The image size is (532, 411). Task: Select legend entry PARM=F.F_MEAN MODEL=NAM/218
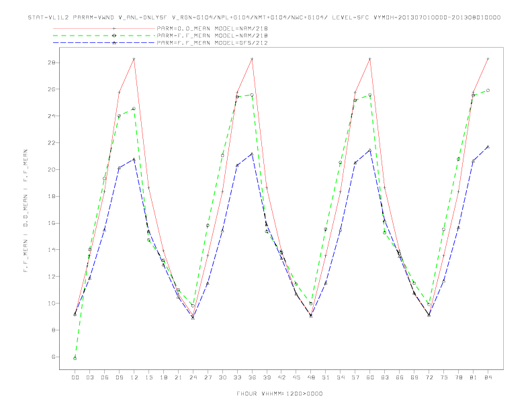point(212,36)
